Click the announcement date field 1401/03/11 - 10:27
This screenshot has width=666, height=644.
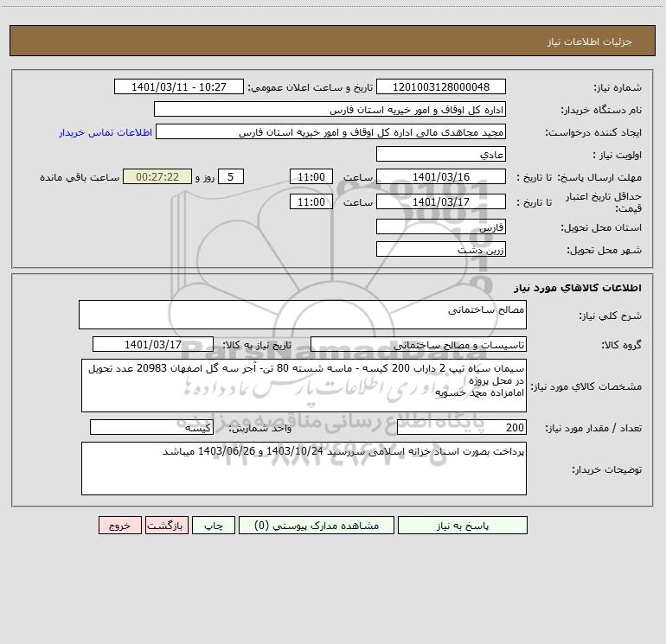coord(179,86)
